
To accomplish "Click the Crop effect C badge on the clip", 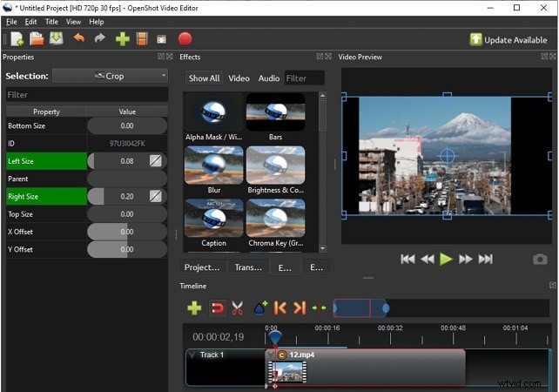I will (x=282, y=355).
